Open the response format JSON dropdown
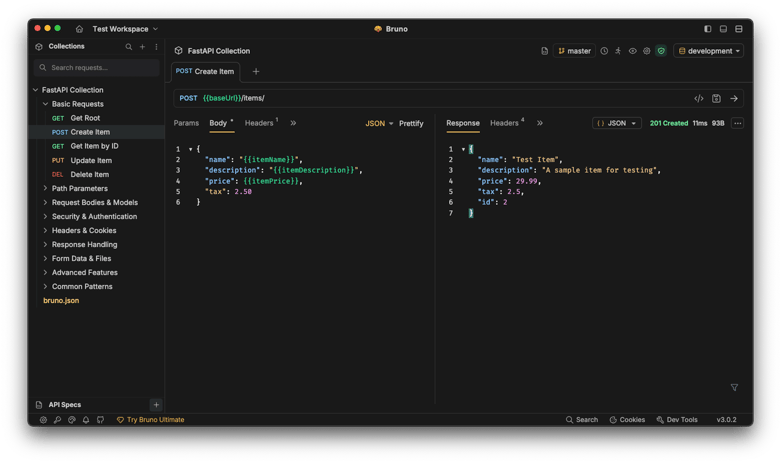 click(617, 123)
